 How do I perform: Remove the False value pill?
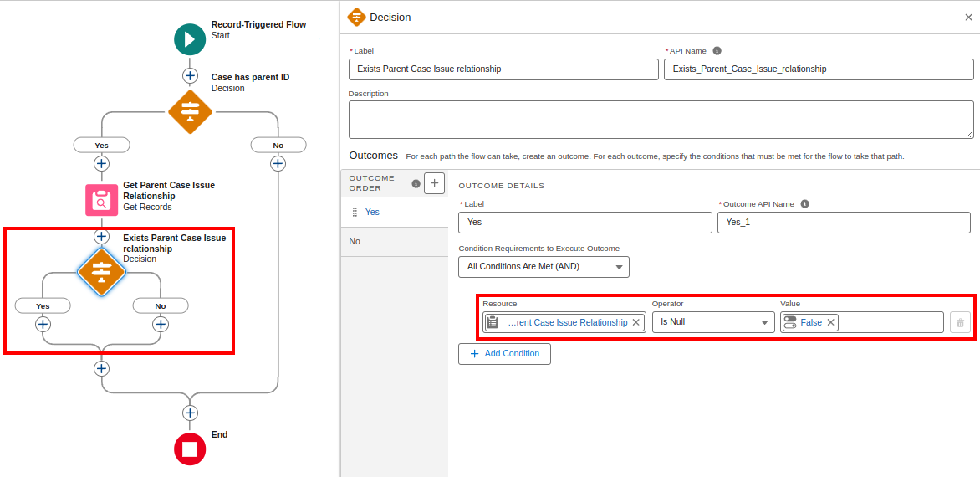(x=830, y=322)
